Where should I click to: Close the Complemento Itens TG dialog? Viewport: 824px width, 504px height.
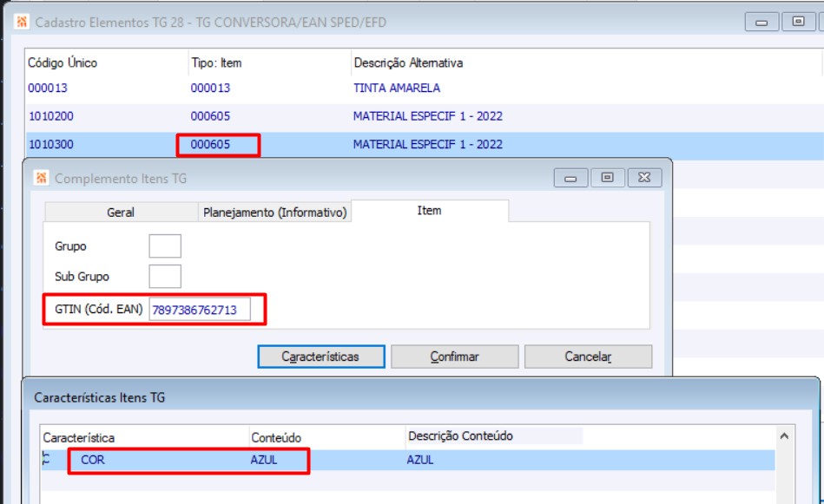pos(644,178)
